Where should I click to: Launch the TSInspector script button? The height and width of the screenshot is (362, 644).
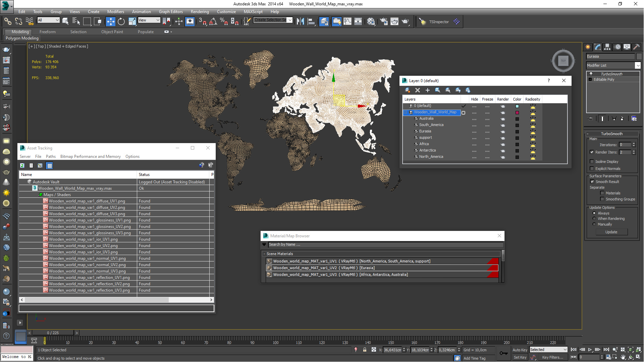[439, 22]
